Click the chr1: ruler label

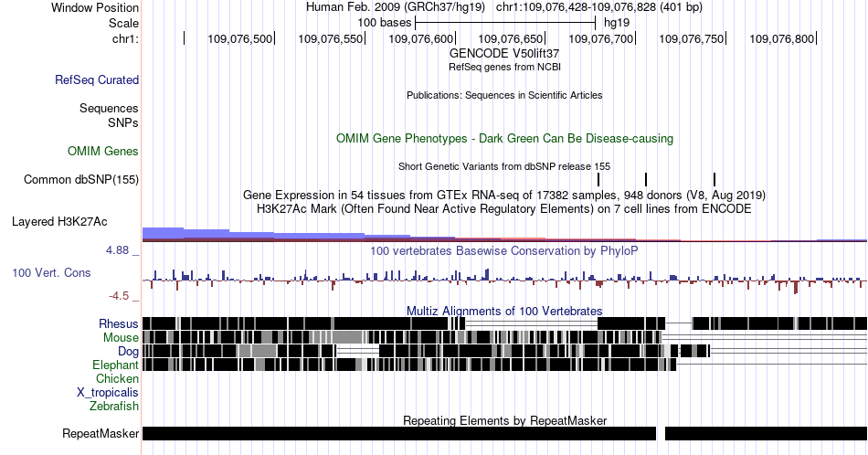pos(125,38)
